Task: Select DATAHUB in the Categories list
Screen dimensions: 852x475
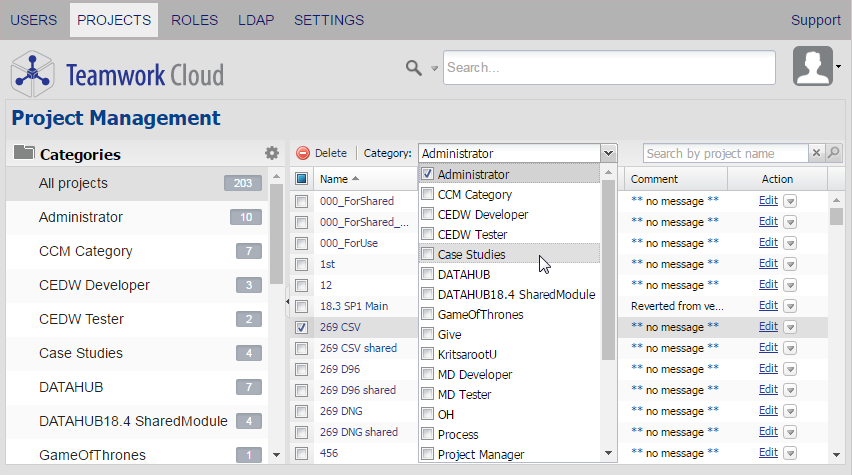Action: click(71, 387)
